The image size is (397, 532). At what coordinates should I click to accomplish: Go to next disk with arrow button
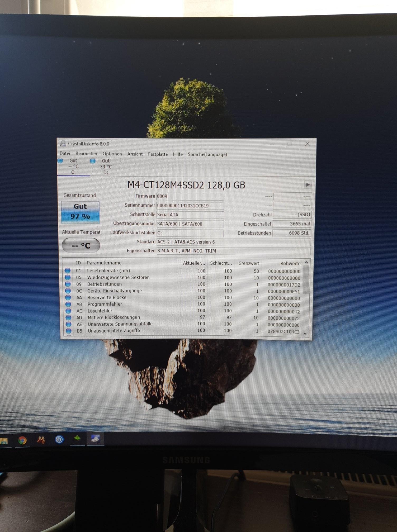308,185
